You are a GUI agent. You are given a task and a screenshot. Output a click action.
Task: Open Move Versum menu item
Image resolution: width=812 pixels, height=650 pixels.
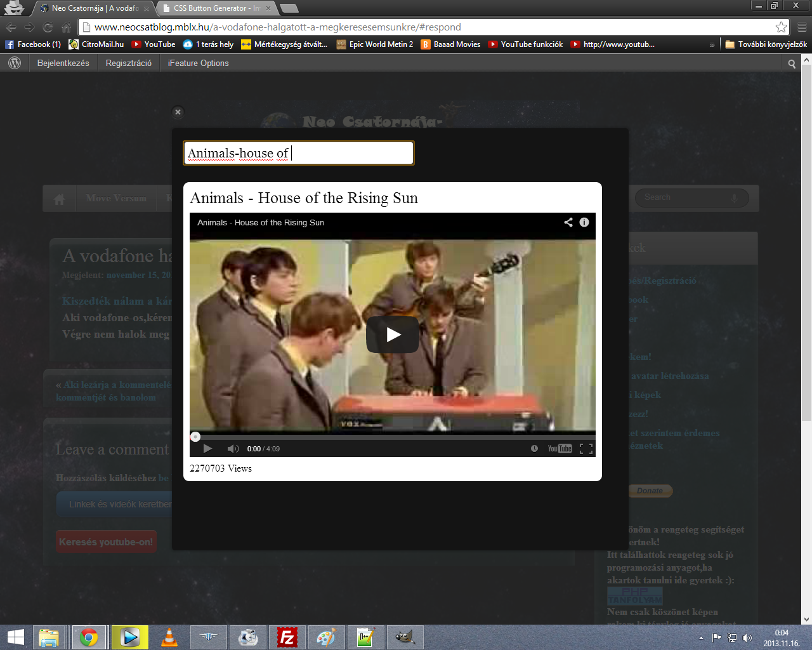point(116,198)
